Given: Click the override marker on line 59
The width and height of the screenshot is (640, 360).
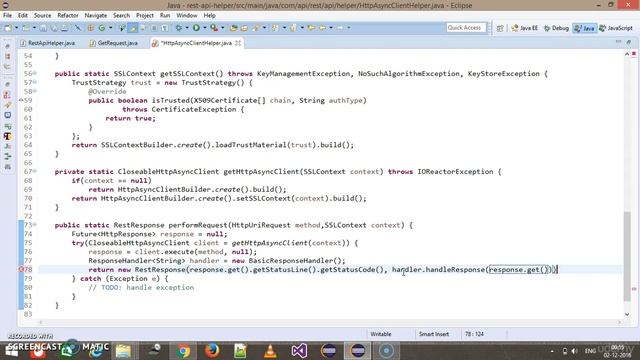Looking at the screenshot, I should pyautogui.click(x=21, y=100).
